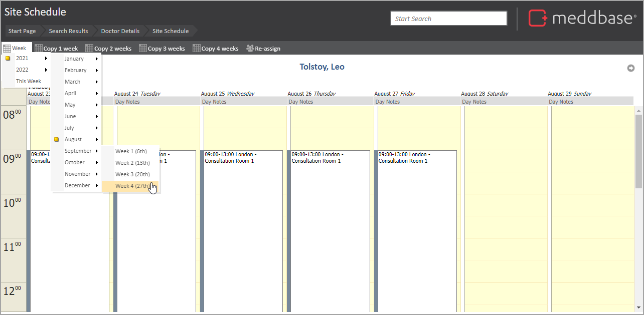The width and height of the screenshot is (644, 315).
Task: Click the Copy 1 week grid icon
Action: pyautogui.click(x=39, y=49)
